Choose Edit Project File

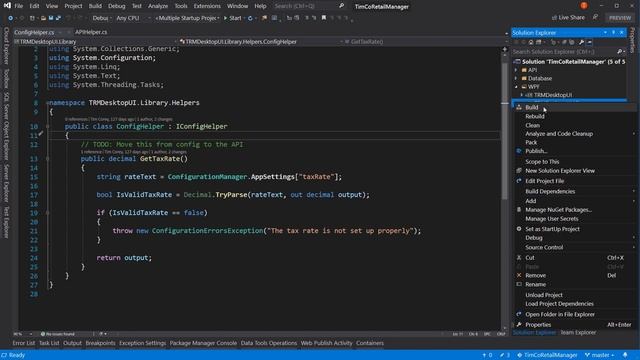[x=573, y=181]
